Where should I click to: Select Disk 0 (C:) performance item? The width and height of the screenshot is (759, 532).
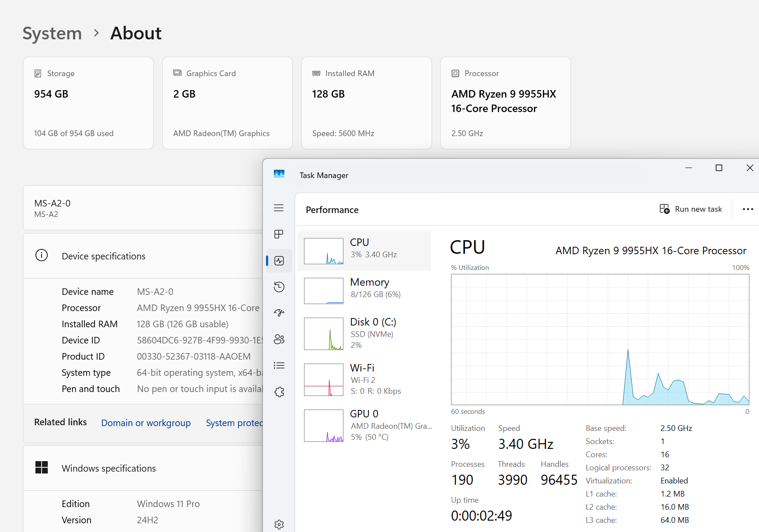pyautogui.click(x=364, y=333)
